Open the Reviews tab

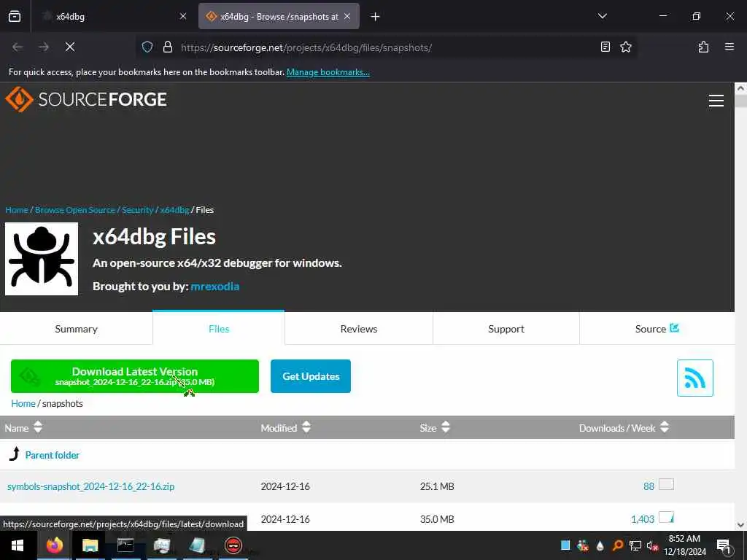(359, 329)
